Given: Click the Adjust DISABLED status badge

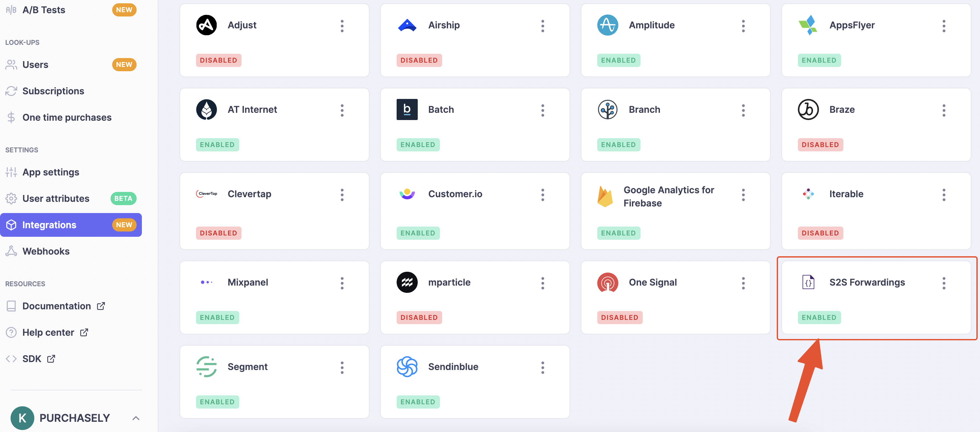Looking at the screenshot, I should [x=218, y=60].
